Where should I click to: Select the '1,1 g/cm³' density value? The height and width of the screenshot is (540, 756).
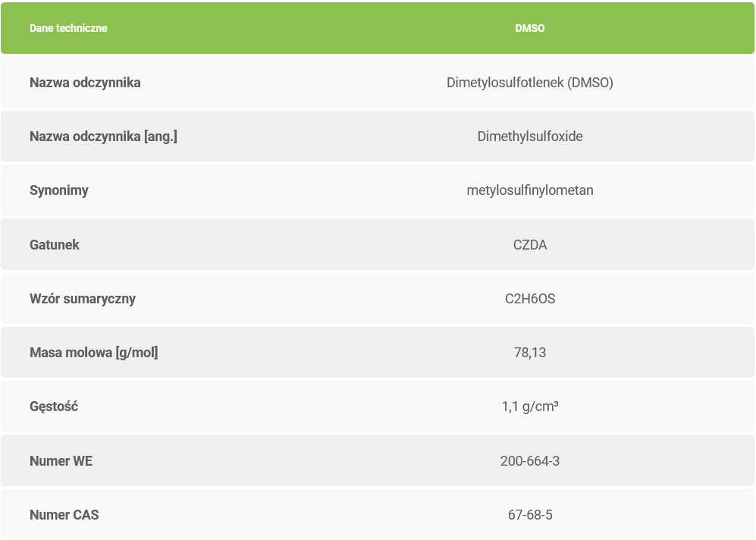coord(529,407)
